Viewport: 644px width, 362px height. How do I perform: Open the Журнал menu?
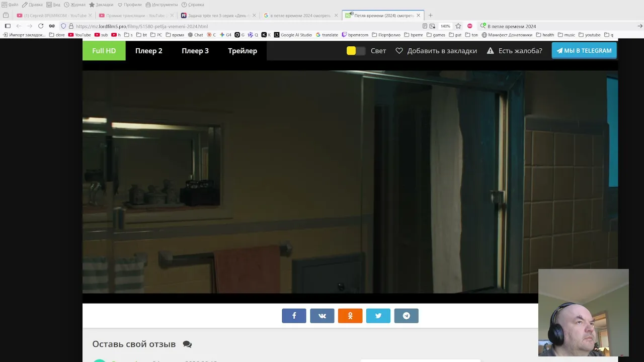tap(74, 5)
